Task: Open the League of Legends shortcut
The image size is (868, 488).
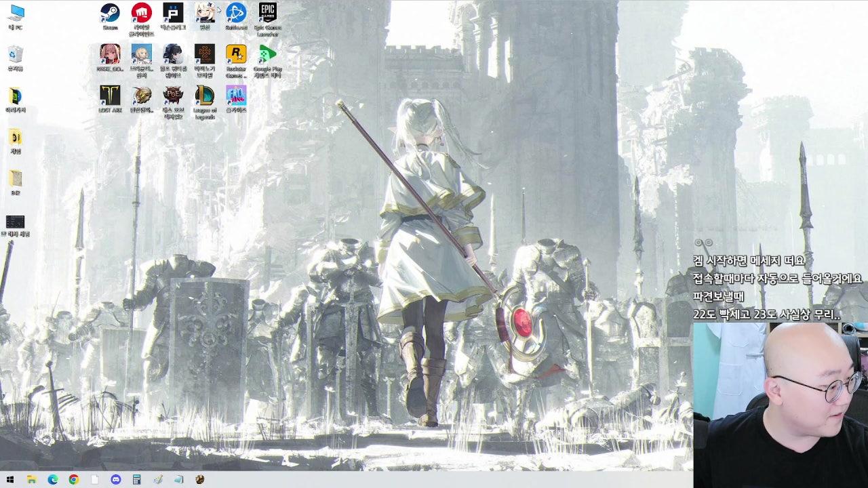Action: point(205,102)
